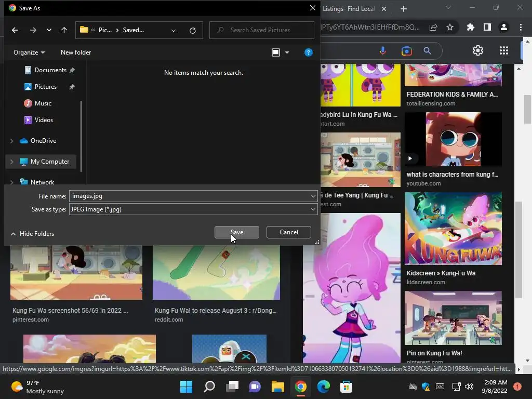Viewport: 532px width, 399px height.
Task: Open the Organize menu
Action: (29, 52)
